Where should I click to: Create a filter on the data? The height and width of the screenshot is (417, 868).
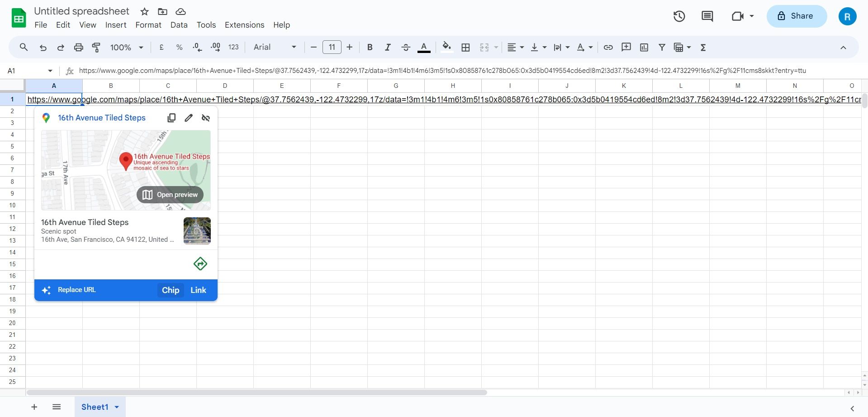[662, 47]
